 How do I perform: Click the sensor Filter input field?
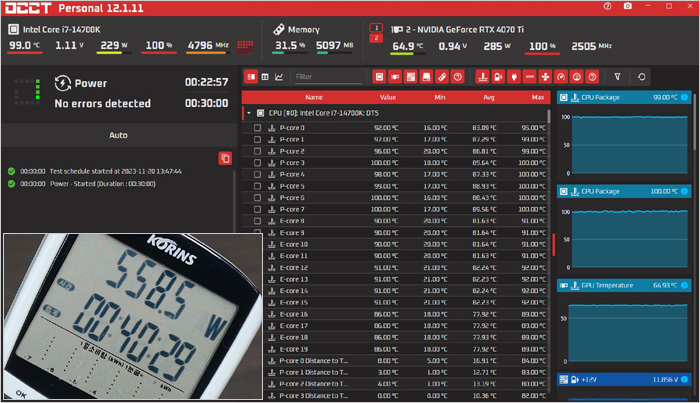coord(325,76)
